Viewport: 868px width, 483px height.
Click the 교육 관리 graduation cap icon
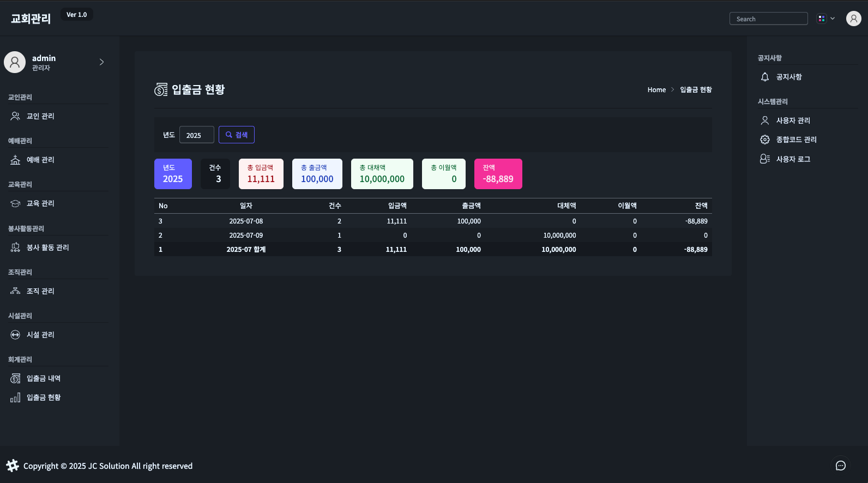click(x=15, y=203)
